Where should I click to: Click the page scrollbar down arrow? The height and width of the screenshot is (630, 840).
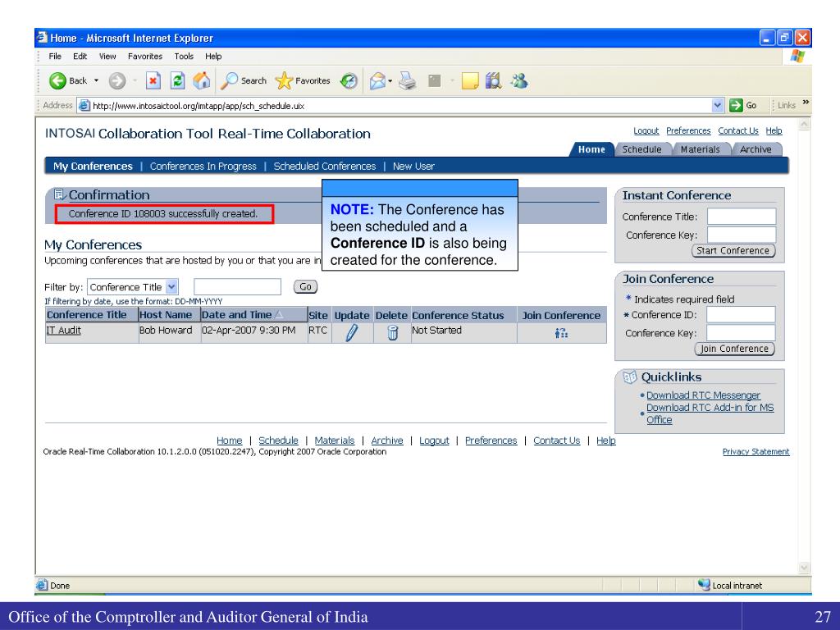pos(804,568)
